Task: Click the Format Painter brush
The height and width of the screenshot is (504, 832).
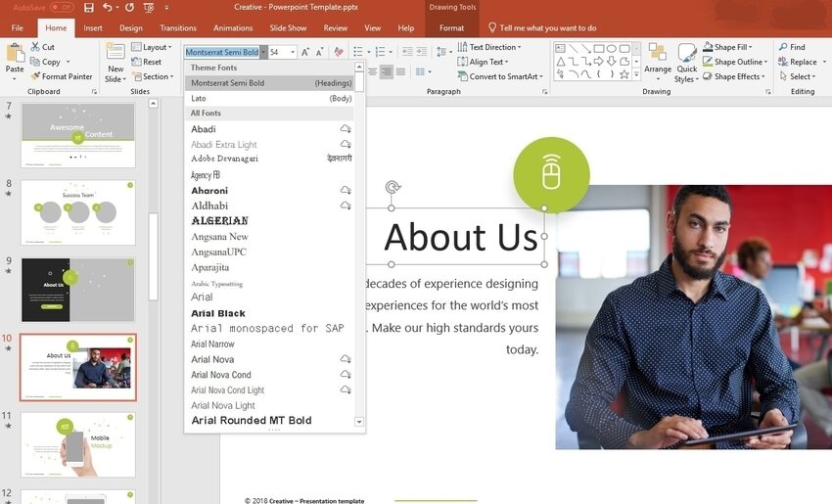Action: (x=35, y=76)
